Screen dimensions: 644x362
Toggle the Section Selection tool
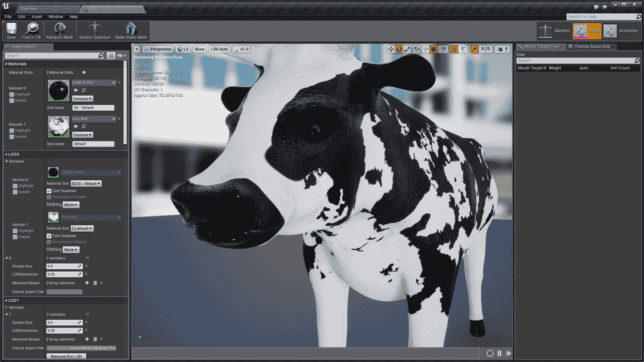94,30
